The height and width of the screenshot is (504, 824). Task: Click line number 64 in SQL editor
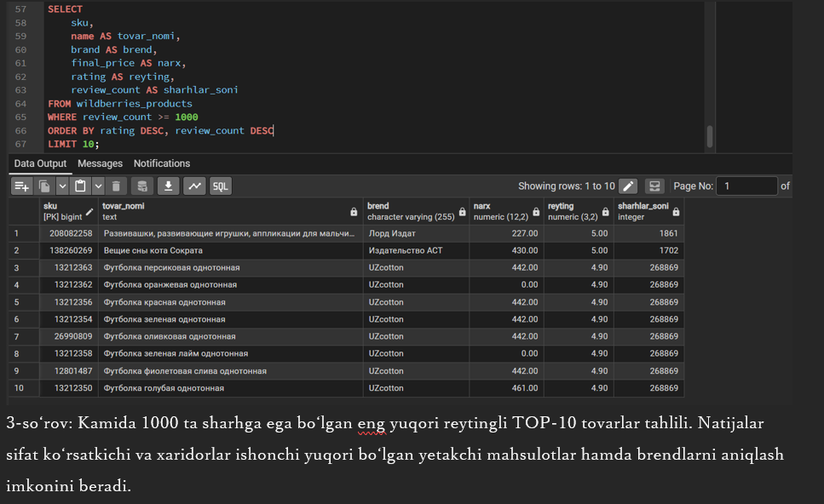(x=20, y=103)
